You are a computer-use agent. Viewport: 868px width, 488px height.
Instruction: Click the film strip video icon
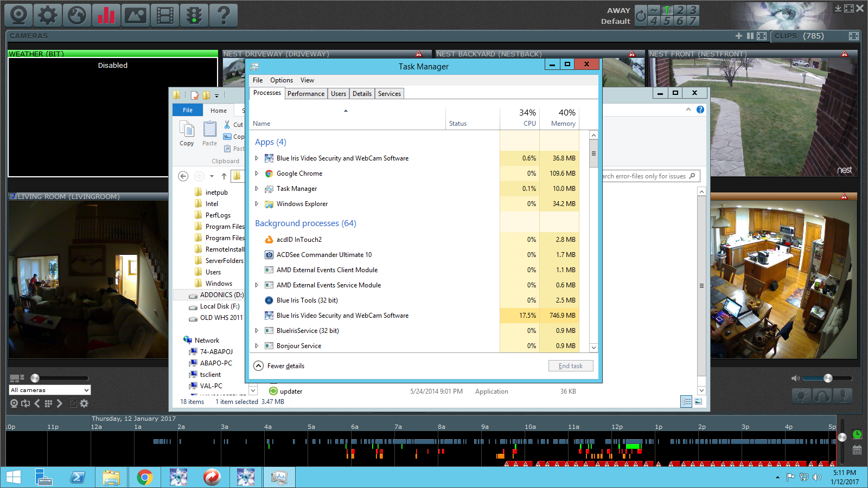[165, 15]
